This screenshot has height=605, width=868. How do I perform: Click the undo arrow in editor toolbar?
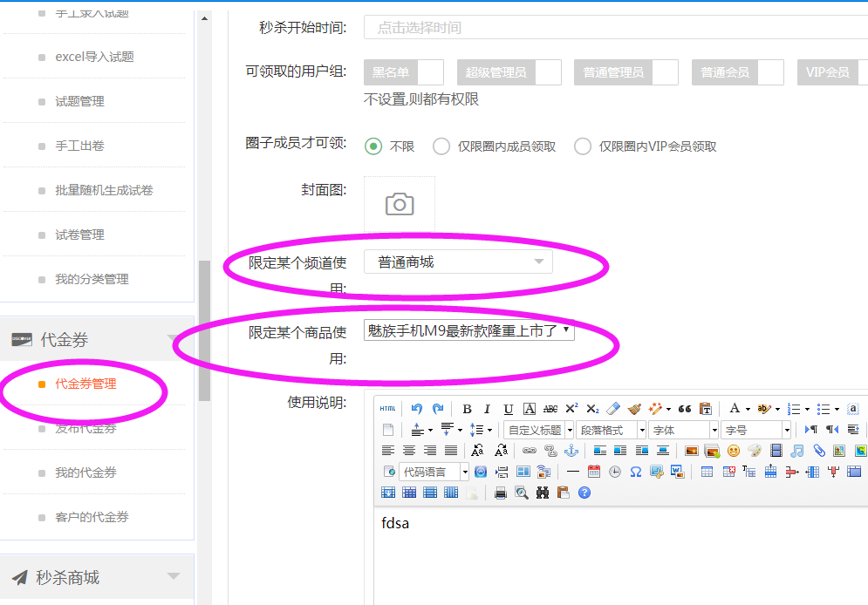pos(417,409)
